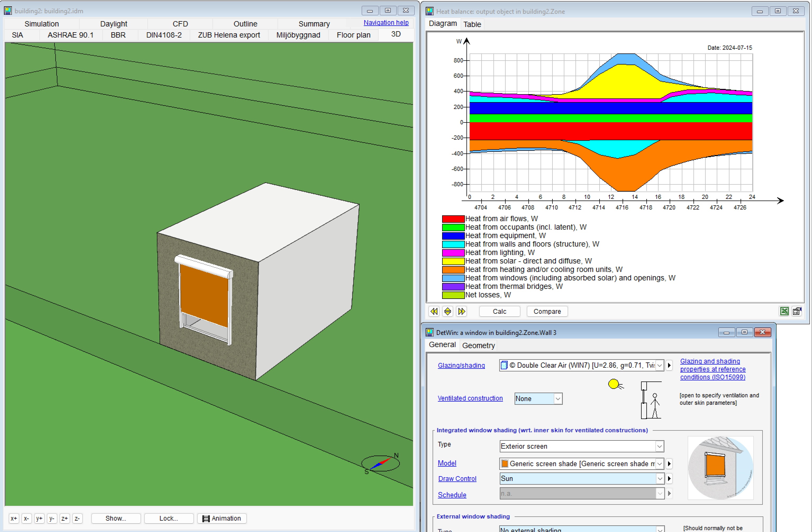Click arrow button beside Draw Control field
The image size is (812, 532).
point(669,479)
